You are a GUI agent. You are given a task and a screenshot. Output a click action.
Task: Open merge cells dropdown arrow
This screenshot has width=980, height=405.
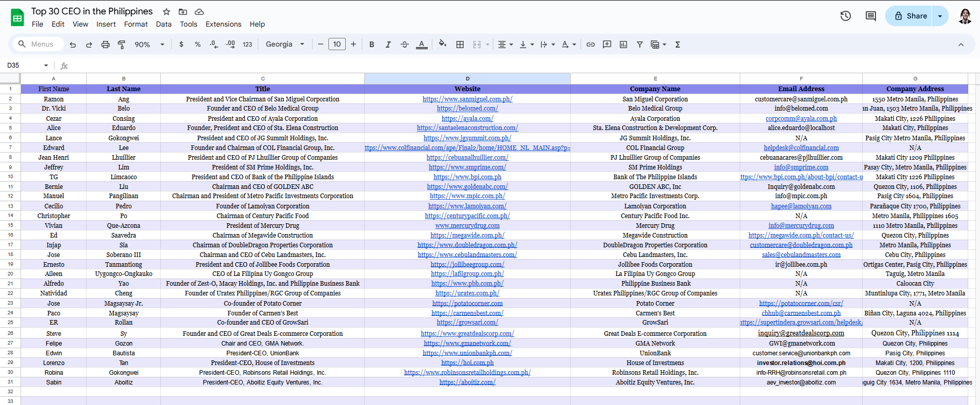487,45
